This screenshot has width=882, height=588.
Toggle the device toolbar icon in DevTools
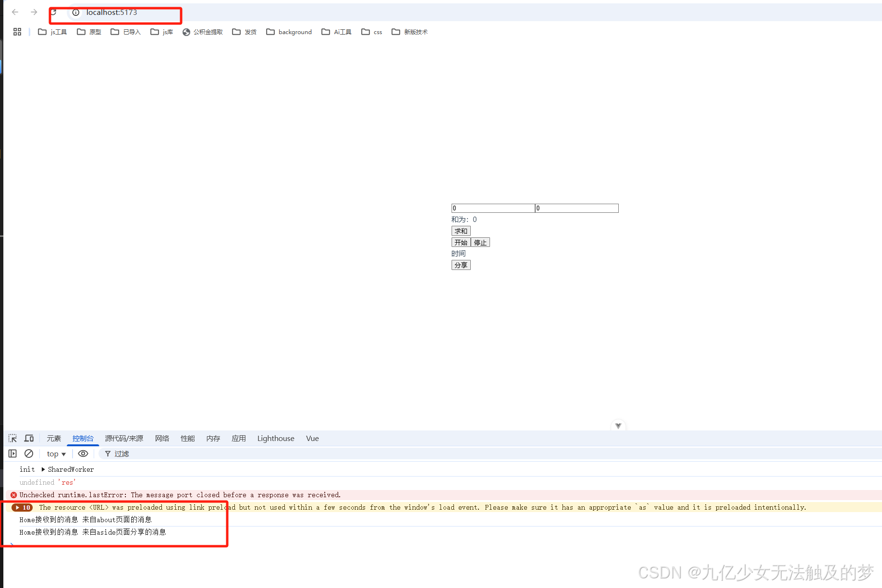click(x=29, y=438)
